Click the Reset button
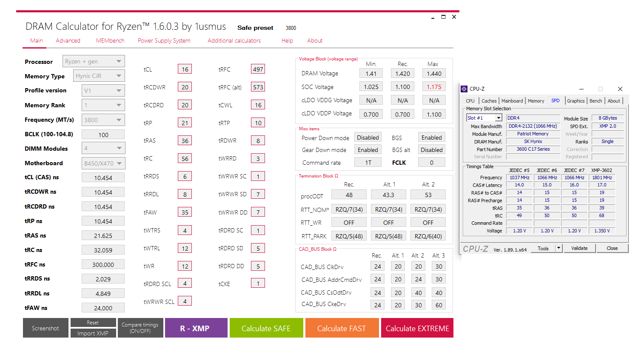Image resolution: width=644 pixels, height=358 pixels. [x=93, y=323]
